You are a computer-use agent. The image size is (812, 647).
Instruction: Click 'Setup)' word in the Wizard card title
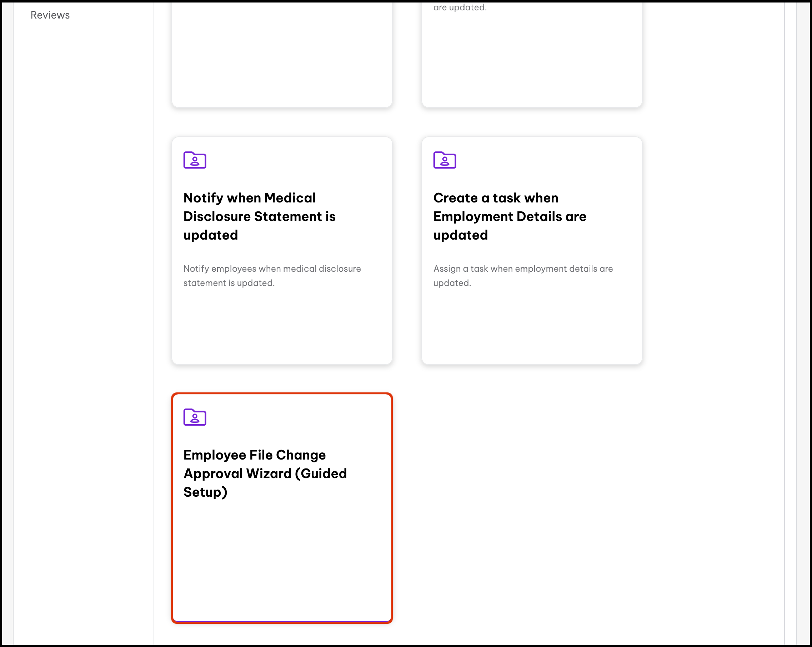pyautogui.click(x=205, y=492)
